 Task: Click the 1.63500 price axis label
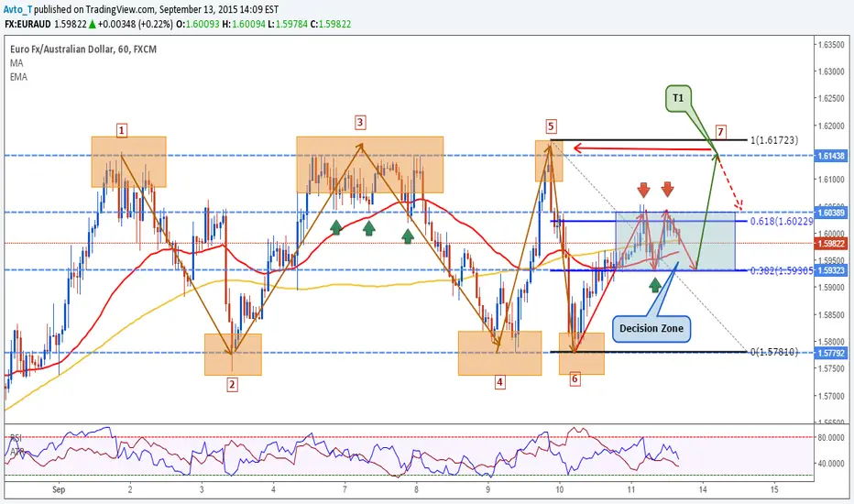pyautogui.click(x=831, y=45)
